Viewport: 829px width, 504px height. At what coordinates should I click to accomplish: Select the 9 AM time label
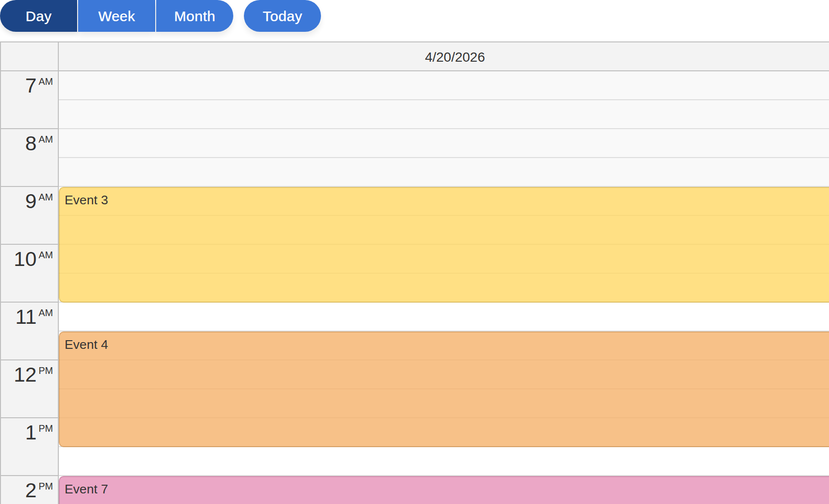(29, 215)
